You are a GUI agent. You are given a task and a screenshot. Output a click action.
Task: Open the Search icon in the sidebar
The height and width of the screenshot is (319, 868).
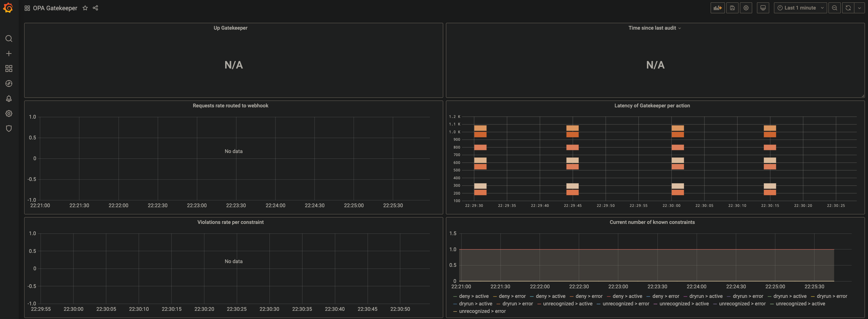tap(9, 39)
